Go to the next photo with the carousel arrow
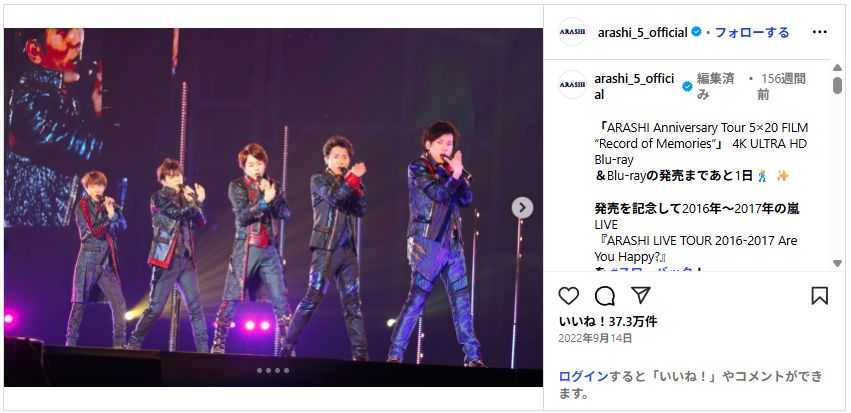The height and width of the screenshot is (413, 851). pyautogui.click(x=522, y=207)
